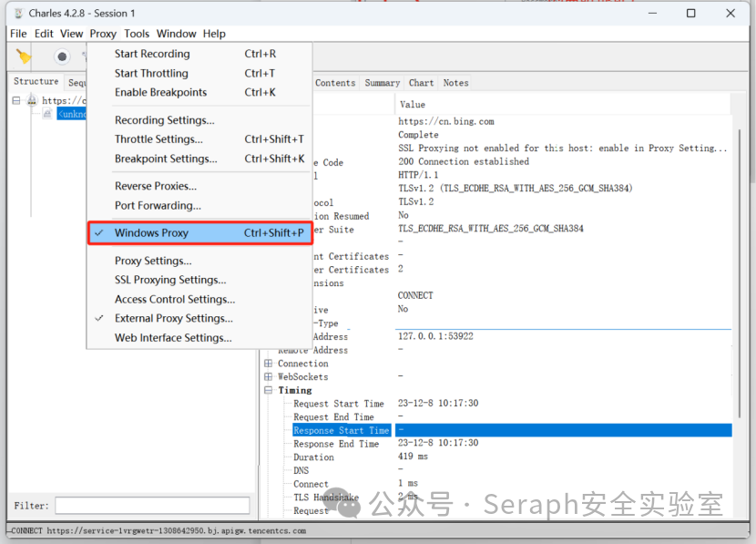Select highlighted Response Start Time row

click(x=512, y=430)
